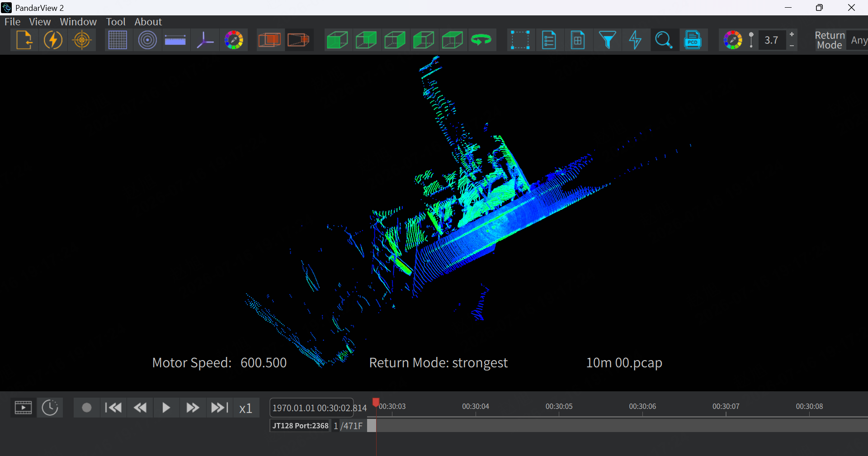Click the /471F total frames text

[x=352, y=426]
